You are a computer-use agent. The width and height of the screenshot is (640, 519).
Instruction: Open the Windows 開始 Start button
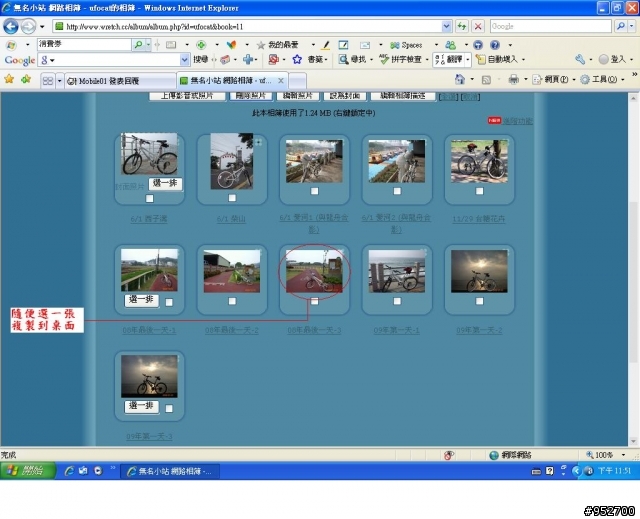tap(28, 470)
